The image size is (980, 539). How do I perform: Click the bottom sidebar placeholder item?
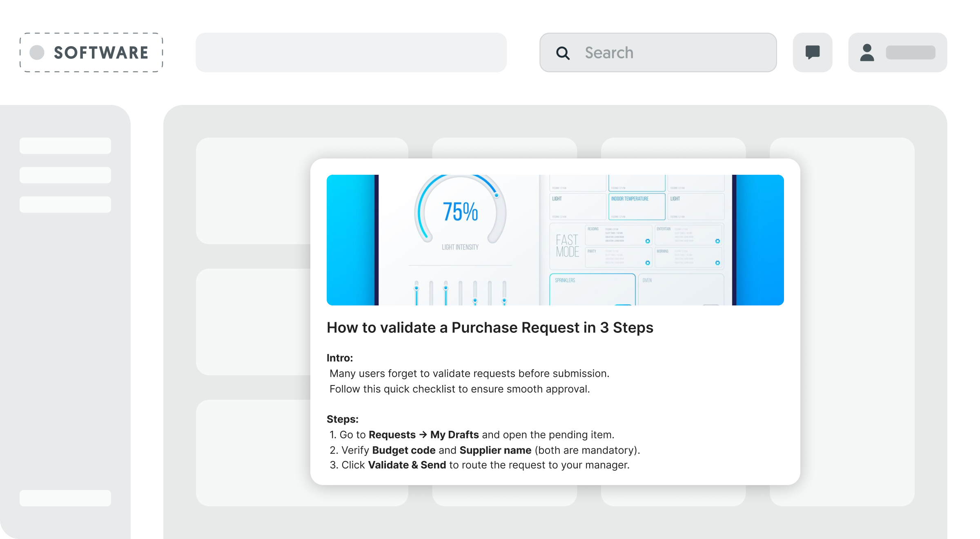[x=65, y=498]
